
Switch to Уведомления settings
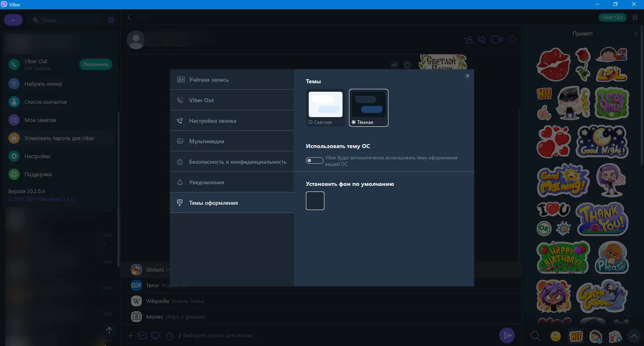232,182
